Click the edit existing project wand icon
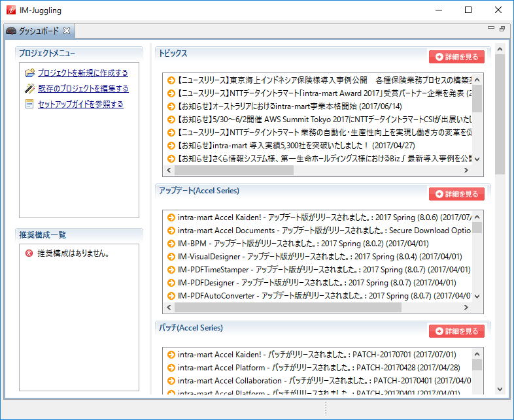 point(29,88)
